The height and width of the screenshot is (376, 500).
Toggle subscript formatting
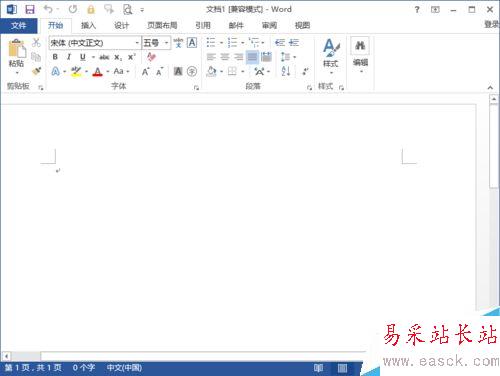pyautogui.click(x=118, y=57)
